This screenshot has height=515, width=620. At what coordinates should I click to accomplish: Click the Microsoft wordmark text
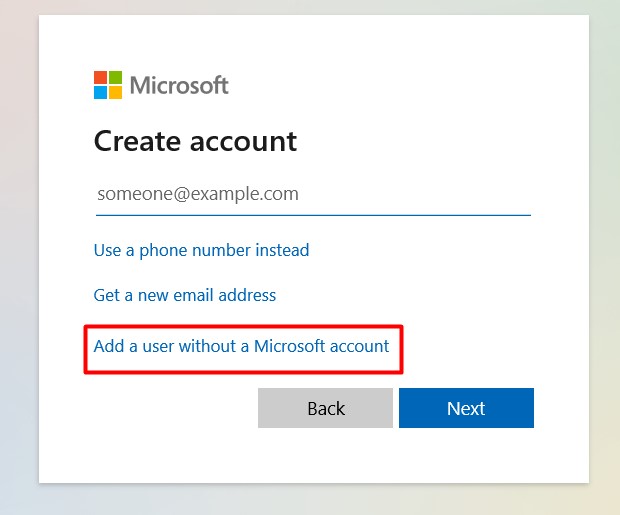[x=179, y=85]
